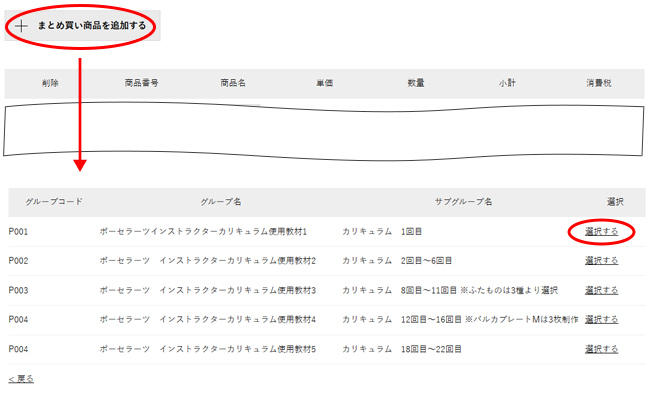Click the サブグループ名 column header
Image resolution: width=650 pixels, height=400 pixels.
coord(463,202)
